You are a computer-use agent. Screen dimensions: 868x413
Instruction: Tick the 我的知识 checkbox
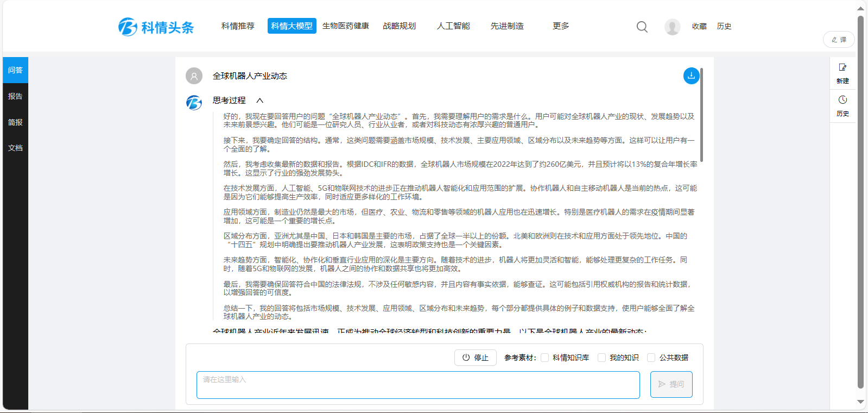[601, 358]
